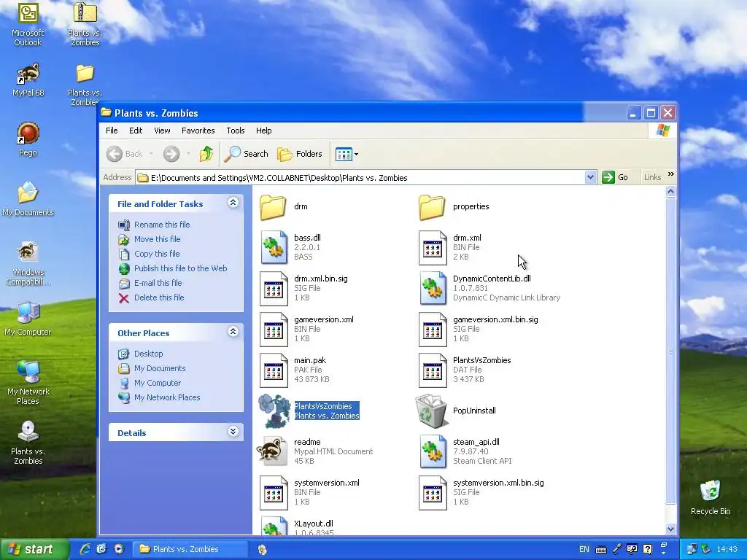Click the Search toolbar button
747x560 pixels.
pos(247,153)
